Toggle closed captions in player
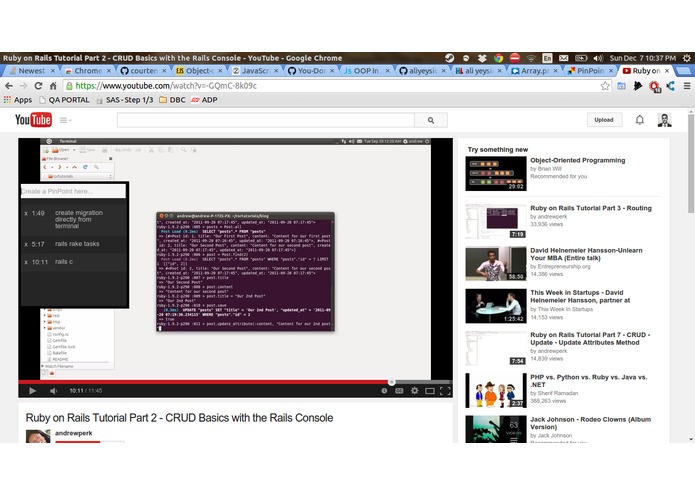 [x=399, y=391]
